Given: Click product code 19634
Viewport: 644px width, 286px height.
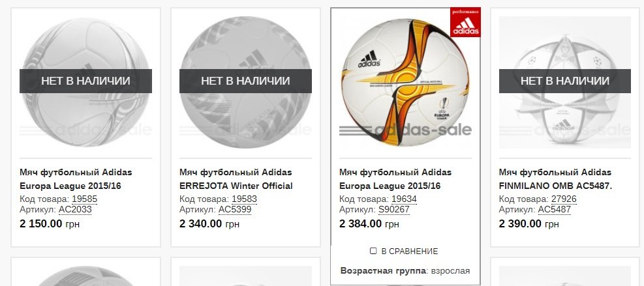Looking at the screenshot, I should [404, 199].
